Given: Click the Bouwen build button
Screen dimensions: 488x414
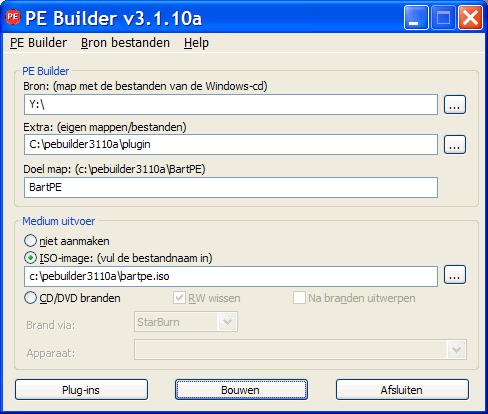Looking at the screenshot, I should point(241,389).
